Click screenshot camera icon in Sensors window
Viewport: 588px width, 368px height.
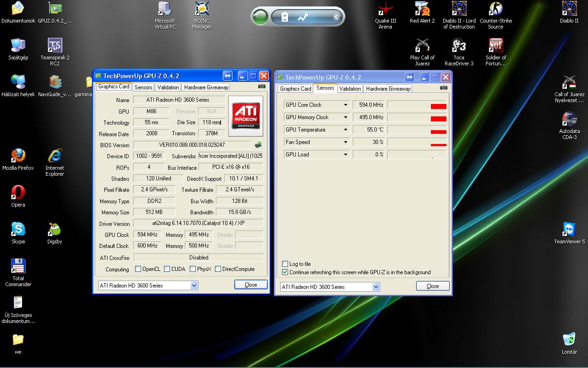point(444,87)
